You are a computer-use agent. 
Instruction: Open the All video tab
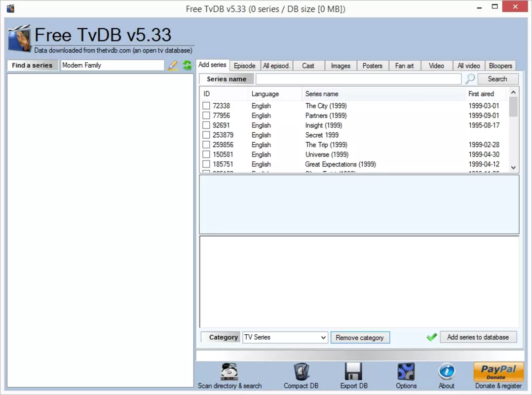[x=468, y=66]
